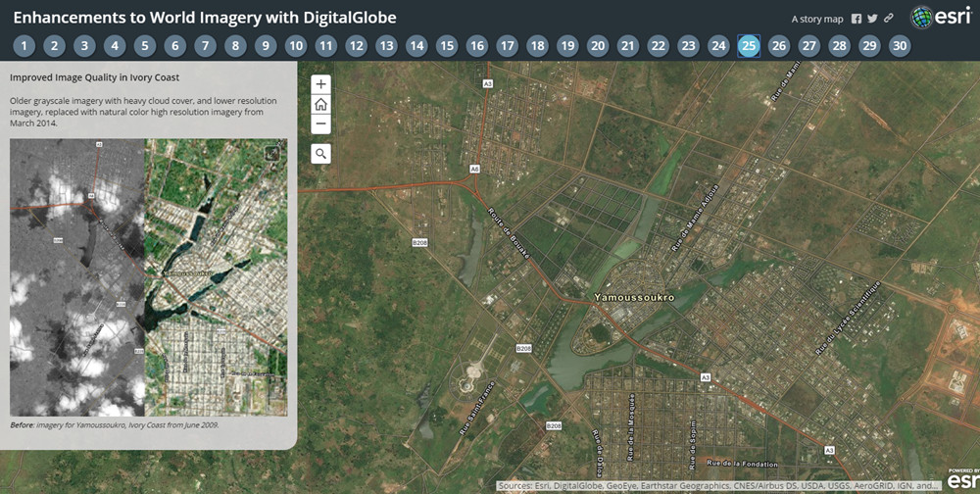Open story point 17
The height and width of the screenshot is (494, 980).
(508, 46)
